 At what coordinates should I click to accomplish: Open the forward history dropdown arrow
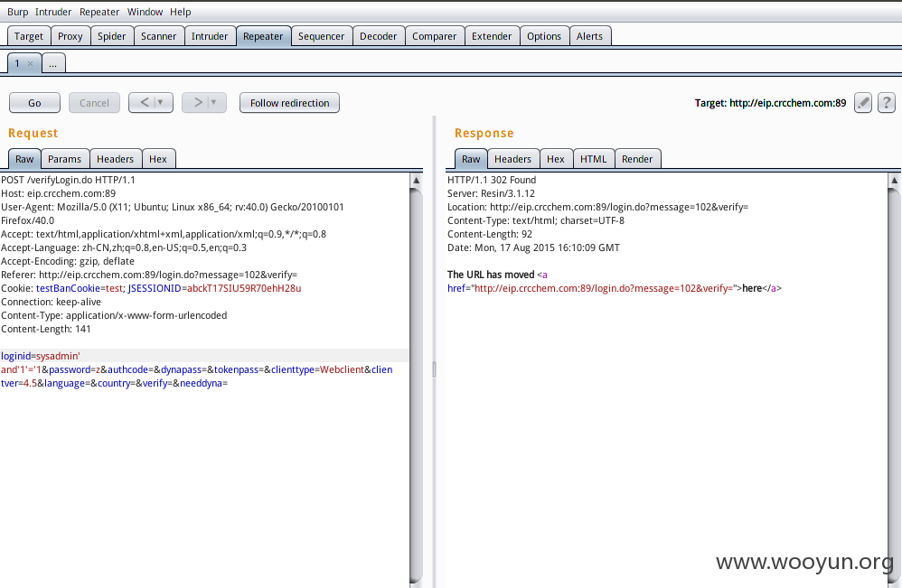pos(214,102)
